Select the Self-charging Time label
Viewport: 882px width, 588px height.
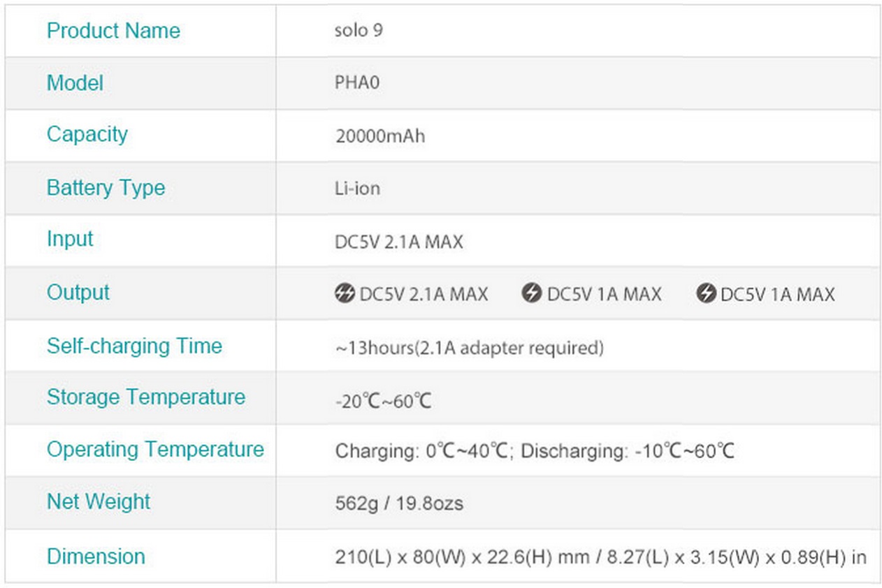click(x=134, y=346)
